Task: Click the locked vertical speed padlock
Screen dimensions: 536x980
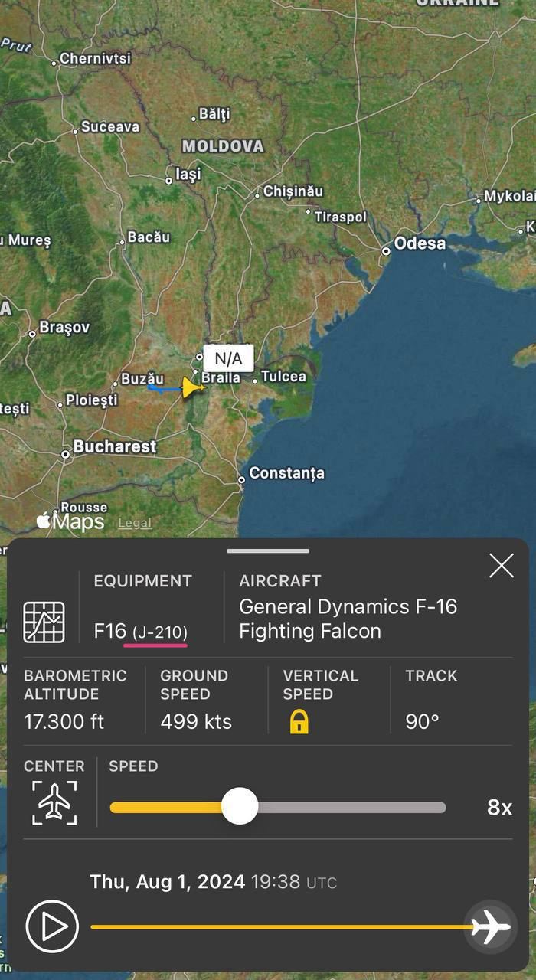Action: pyautogui.click(x=299, y=721)
